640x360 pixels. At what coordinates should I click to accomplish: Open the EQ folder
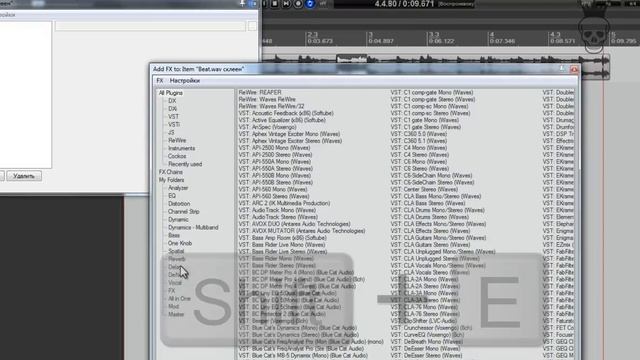pos(172,196)
